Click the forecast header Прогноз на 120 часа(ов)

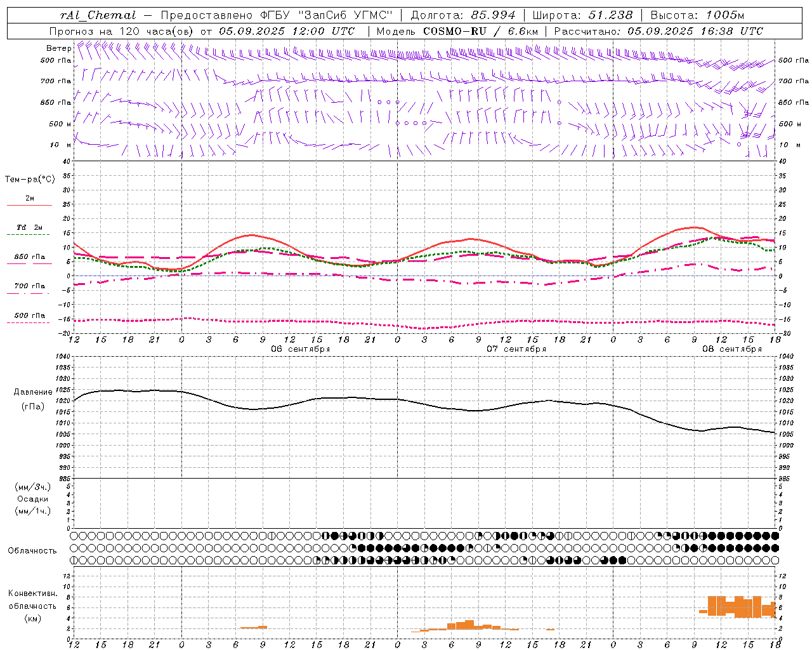click(x=122, y=31)
